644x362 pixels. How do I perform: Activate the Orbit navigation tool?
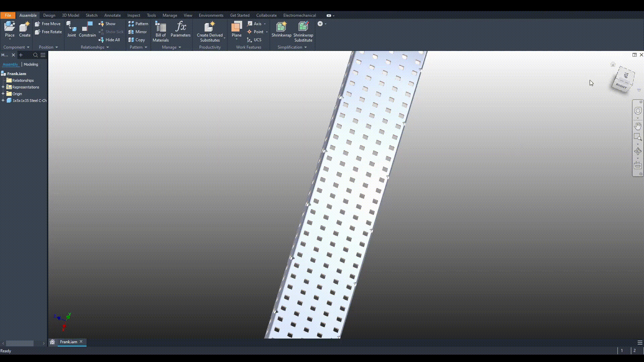coord(638,152)
